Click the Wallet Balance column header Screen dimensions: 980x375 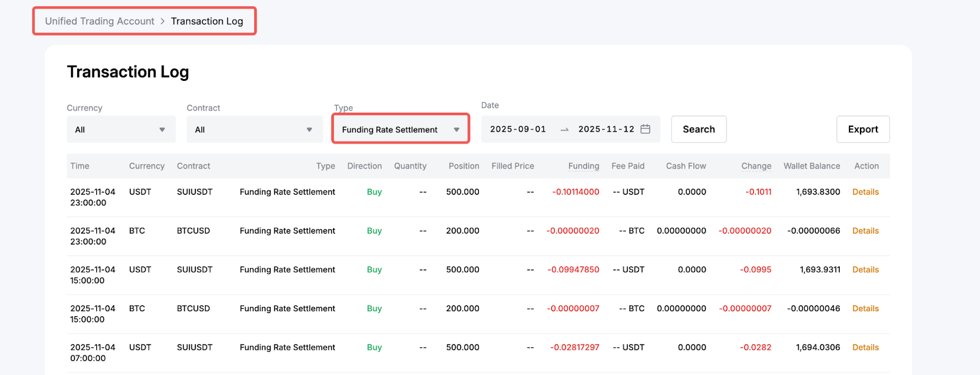click(x=811, y=166)
